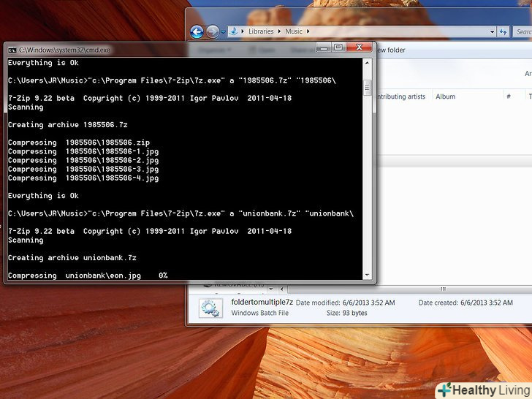The width and height of the screenshot is (532, 399).
Task: Click the Explorer Forward arrow button
Action: [x=212, y=32]
